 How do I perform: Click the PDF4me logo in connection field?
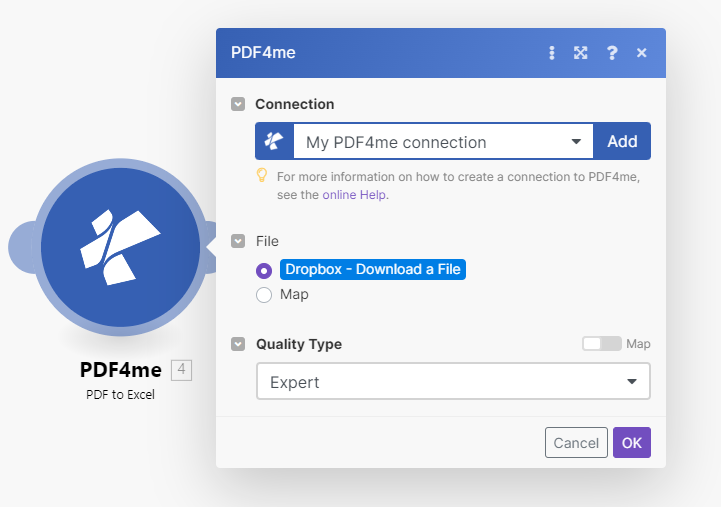point(275,141)
